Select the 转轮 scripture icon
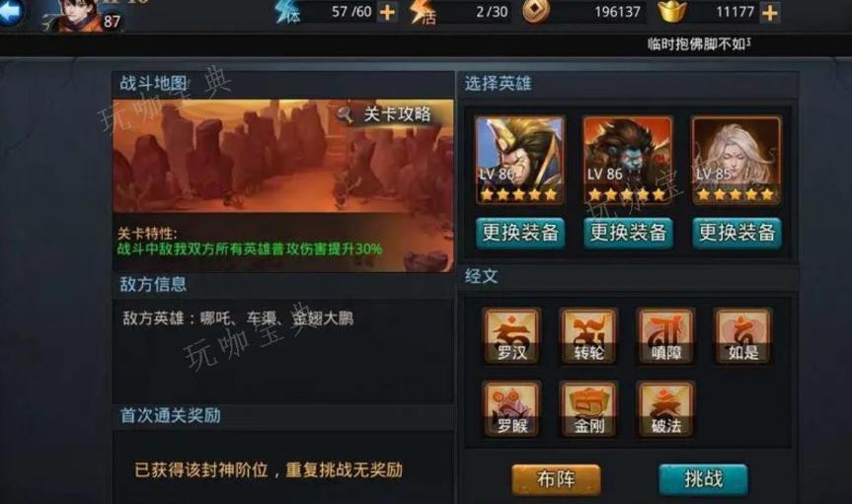852x504 pixels. tap(589, 336)
